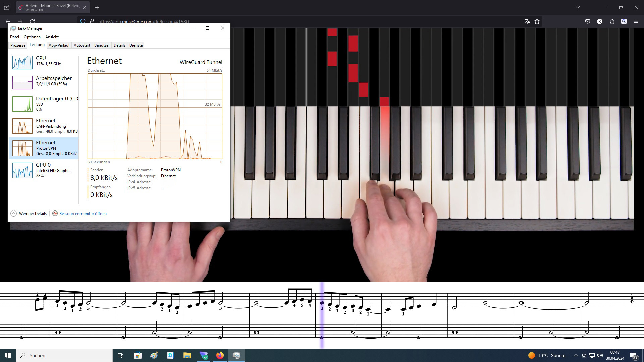Click the Ressourcenmonitor öffnen link
Viewport: 644px width, 362px height.
coord(83,214)
